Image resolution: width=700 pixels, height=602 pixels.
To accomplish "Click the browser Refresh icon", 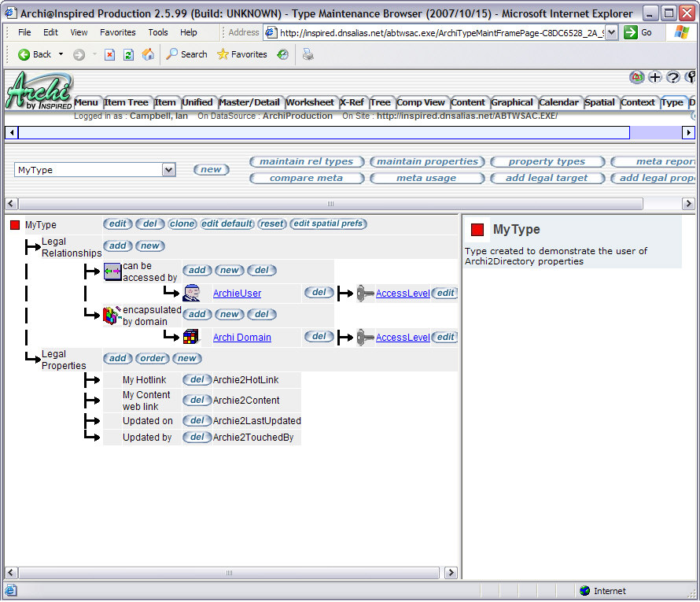I will 129,54.
